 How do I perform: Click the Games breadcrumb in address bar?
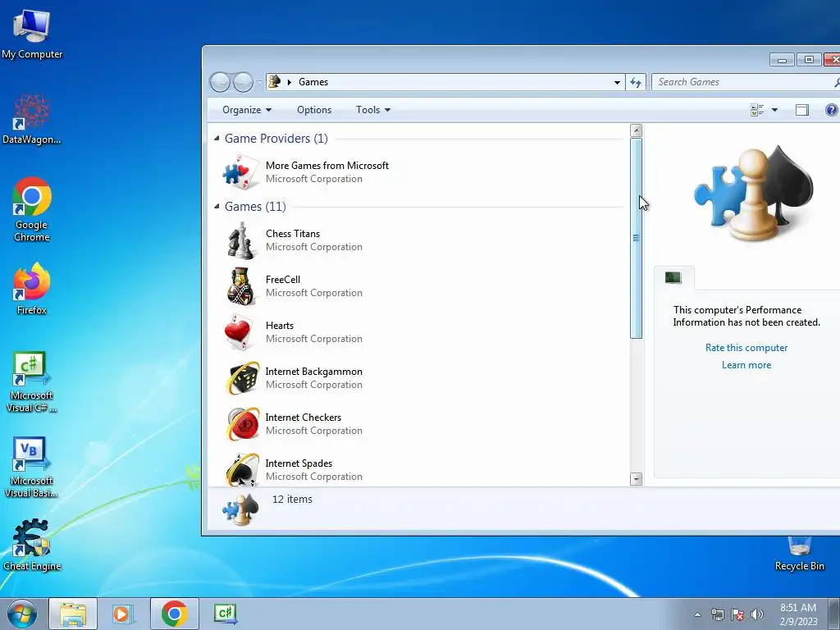tap(313, 82)
